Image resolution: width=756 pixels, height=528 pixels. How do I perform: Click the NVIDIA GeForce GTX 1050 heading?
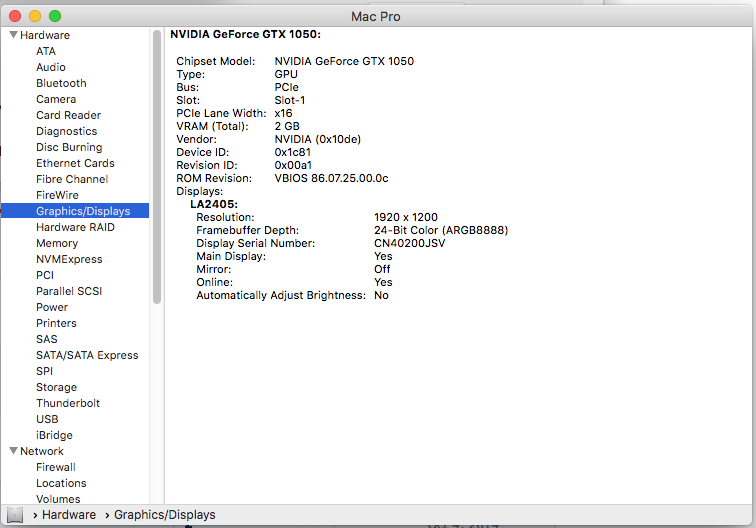point(245,34)
